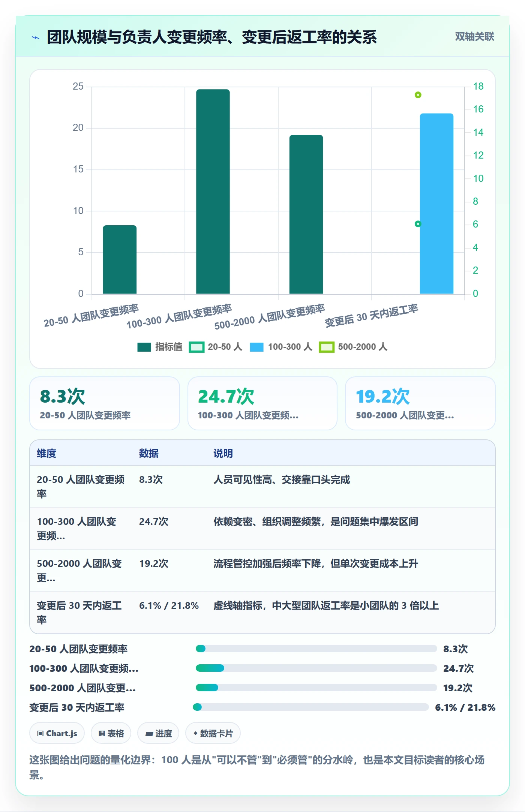This screenshot has width=525, height=812.
Task: Open the 8.3次 data card
Action: point(105,403)
